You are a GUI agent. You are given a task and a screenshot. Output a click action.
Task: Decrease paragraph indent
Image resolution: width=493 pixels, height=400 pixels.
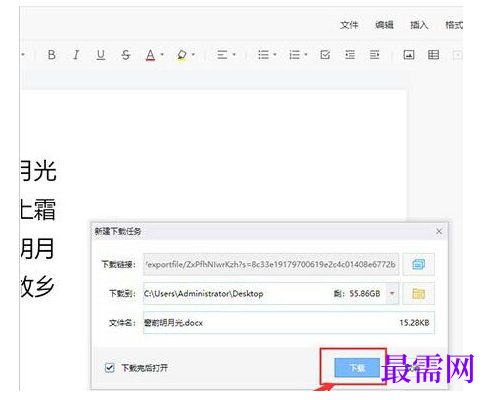pos(350,55)
